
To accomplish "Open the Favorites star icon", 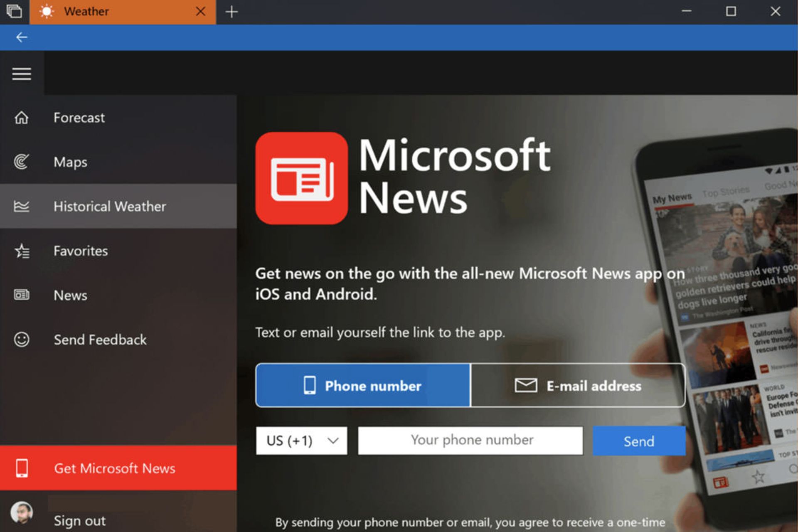I will pos(22,251).
